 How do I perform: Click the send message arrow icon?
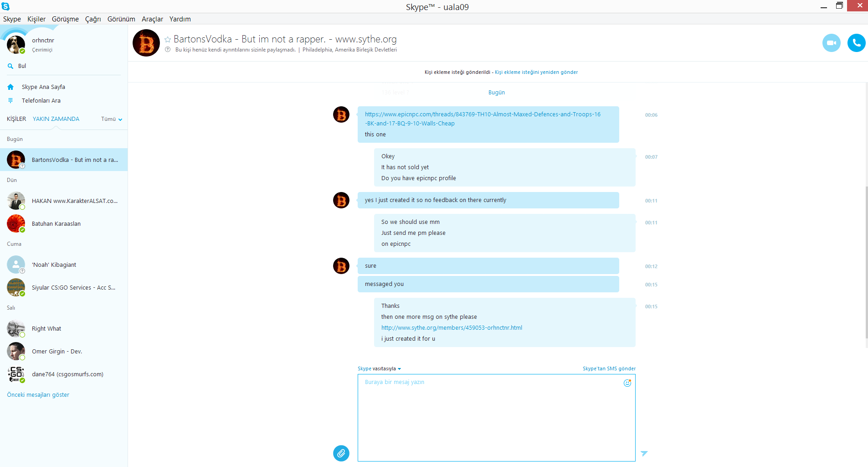coord(644,453)
